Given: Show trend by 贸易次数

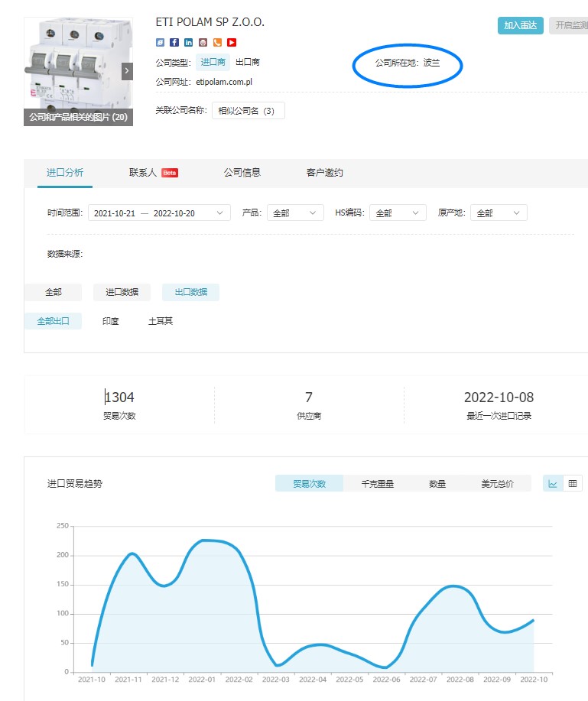Looking at the screenshot, I should pos(309,483).
